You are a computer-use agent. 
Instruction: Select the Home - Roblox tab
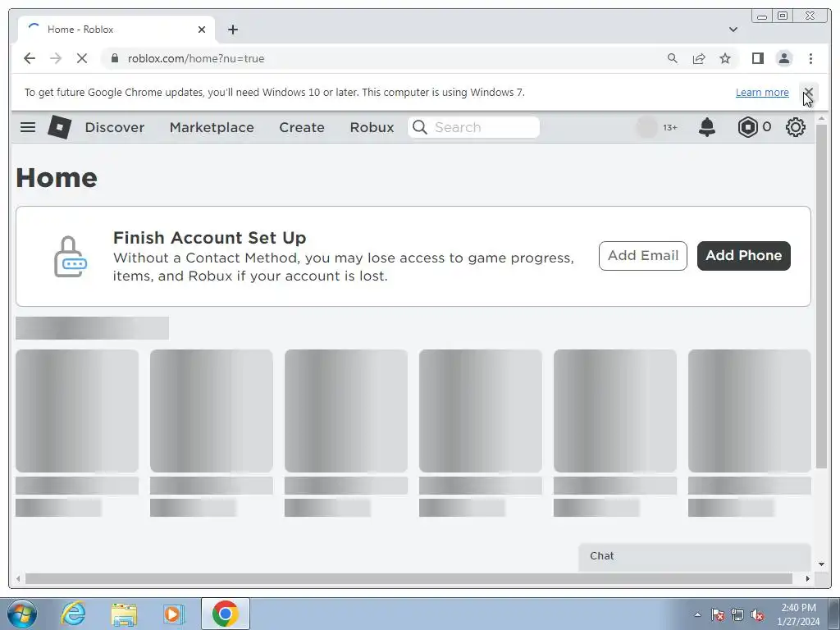click(116, 30)
